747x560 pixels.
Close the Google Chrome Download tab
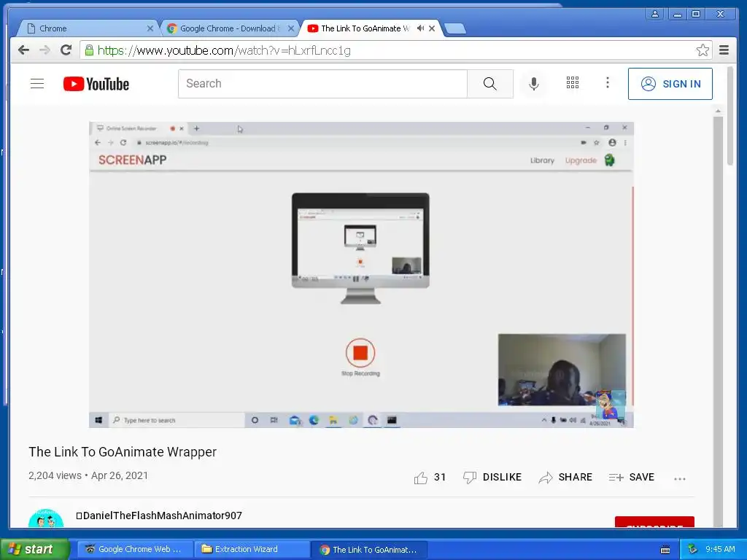pyautogui.click(x=291, y=28)
